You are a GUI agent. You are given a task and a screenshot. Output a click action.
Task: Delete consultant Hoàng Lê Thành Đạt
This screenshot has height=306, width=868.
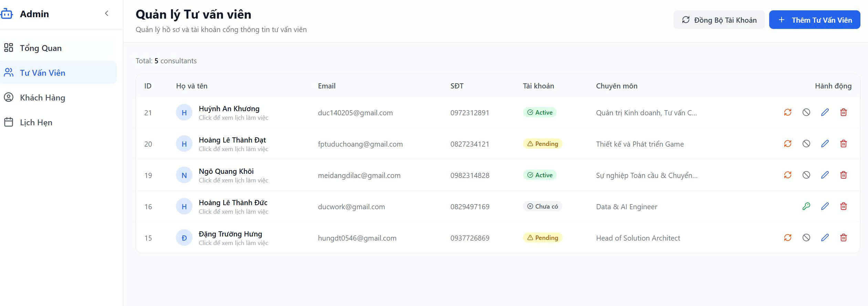click(843, 144)
